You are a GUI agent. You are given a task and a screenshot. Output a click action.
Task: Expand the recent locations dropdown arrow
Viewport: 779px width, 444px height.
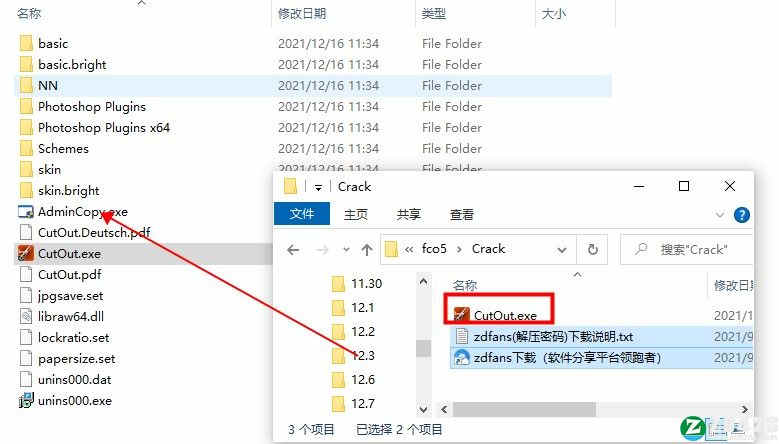[346, 250]
